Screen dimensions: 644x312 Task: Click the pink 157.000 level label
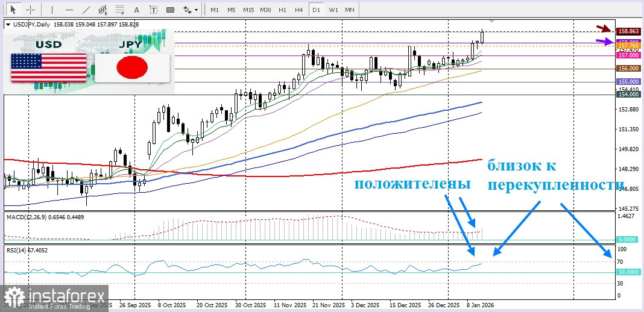click(x=628, y=55)
